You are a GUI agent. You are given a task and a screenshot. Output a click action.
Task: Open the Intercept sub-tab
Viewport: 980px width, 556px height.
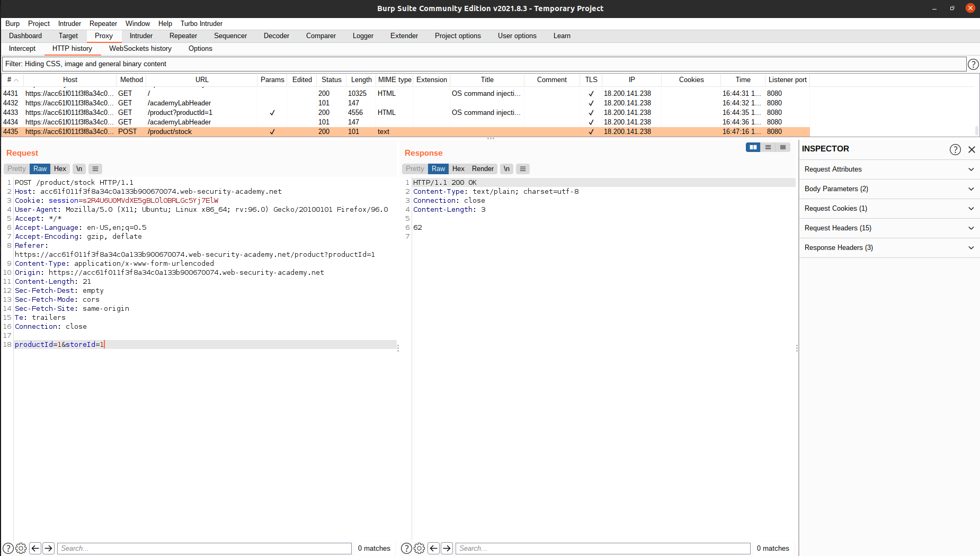[x=22, y=49]
